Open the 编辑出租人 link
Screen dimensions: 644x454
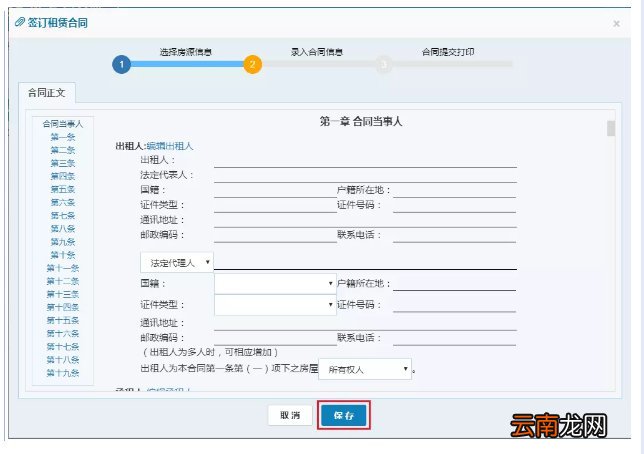[170, 146]
